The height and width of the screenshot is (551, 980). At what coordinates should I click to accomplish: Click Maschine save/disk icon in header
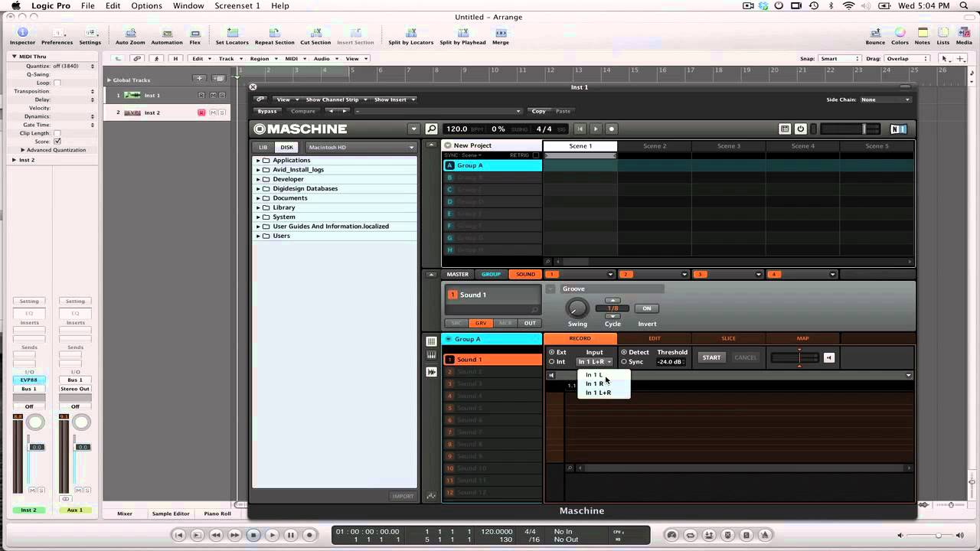pyautogui.click(x=785, y=129)
